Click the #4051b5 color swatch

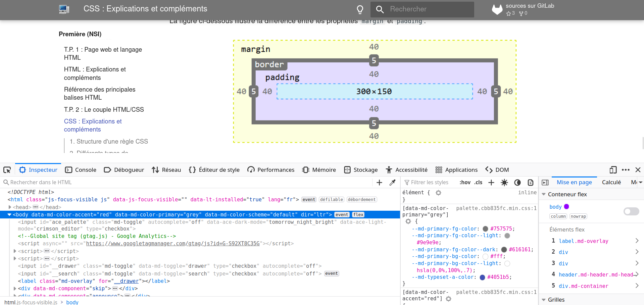pyautogui.click(x=482, y=277)
